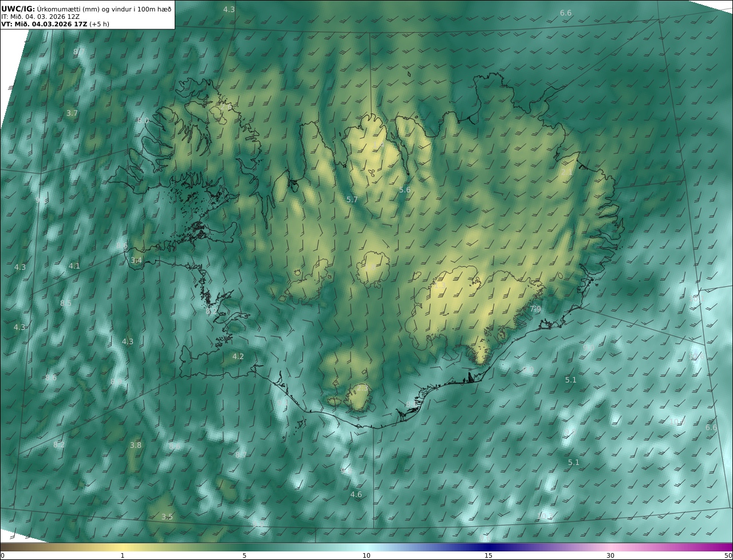Click the 30 tick on the colorbar
This screenshot has height=560, width=733.
click(x=610, y=555)
